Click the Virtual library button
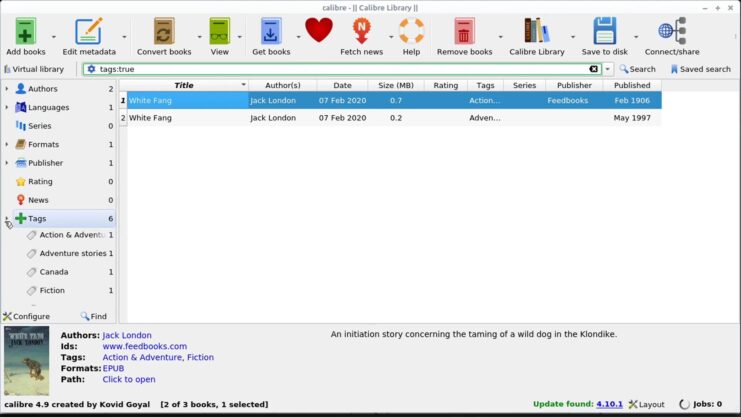Viewport: 741px width, 417px height. tap(34, 69)
